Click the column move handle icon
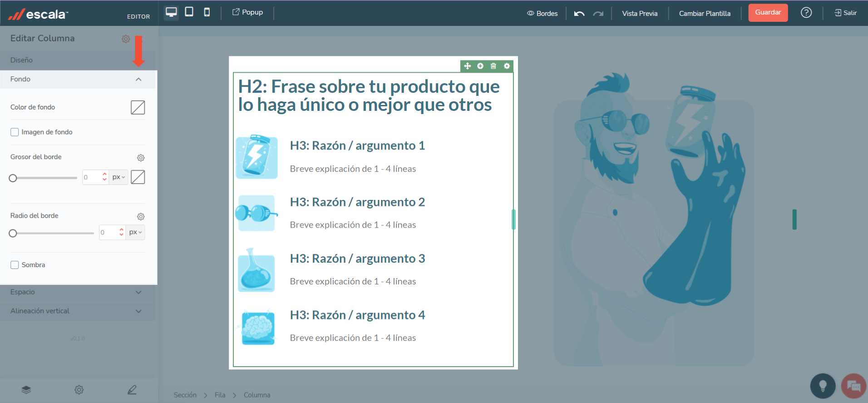The height and width of the screenshot is (403, 868). 468,66
